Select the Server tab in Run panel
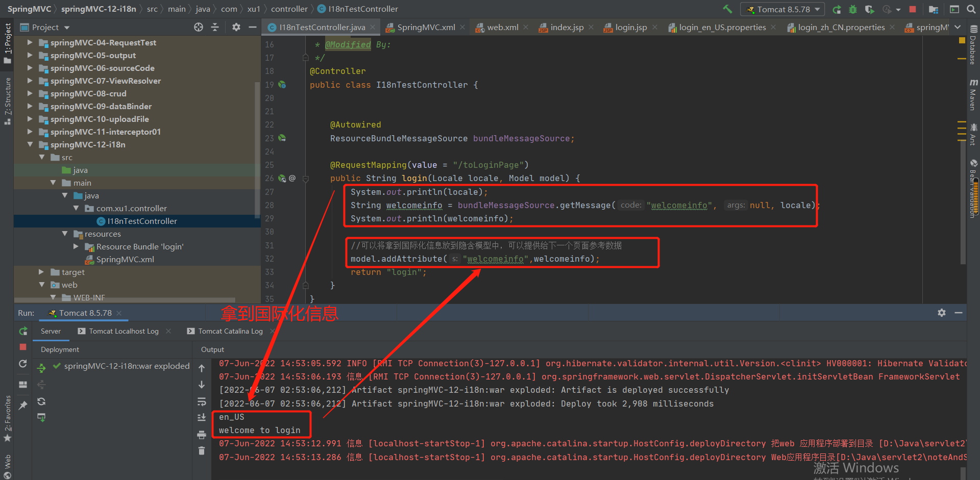The width and height of the screenshot is (980, 480). click(x=51, y=331)
